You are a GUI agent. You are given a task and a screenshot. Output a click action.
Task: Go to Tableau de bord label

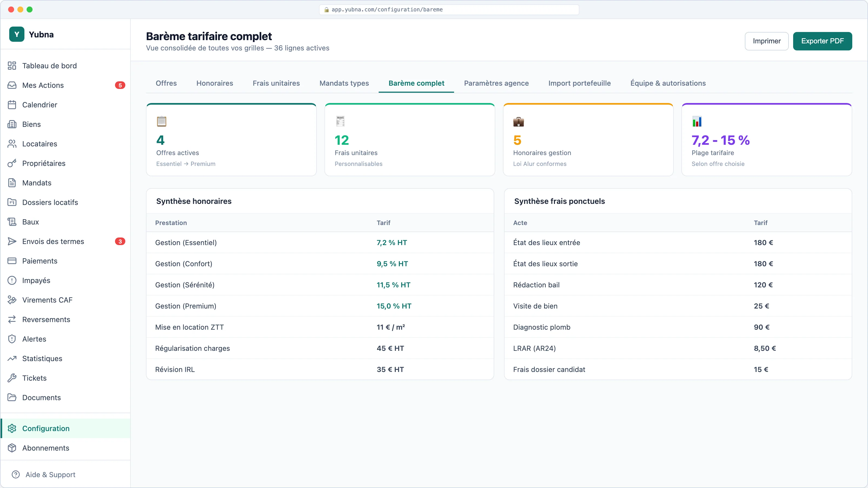tap(50, 66)
